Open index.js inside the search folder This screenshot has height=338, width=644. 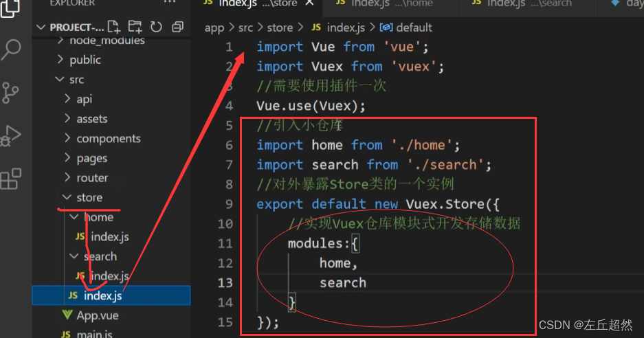[x=110, y=276]
